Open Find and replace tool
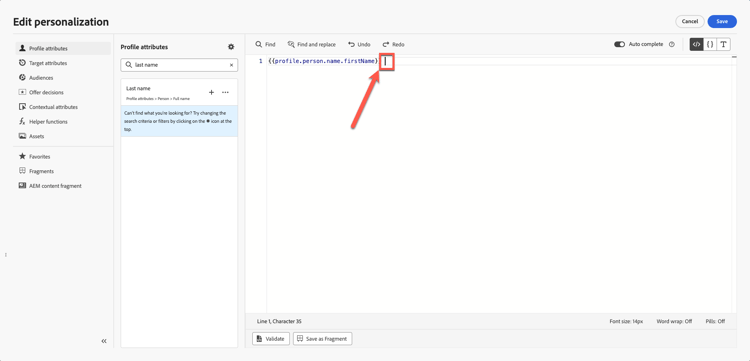 click(x=311, y=44)
